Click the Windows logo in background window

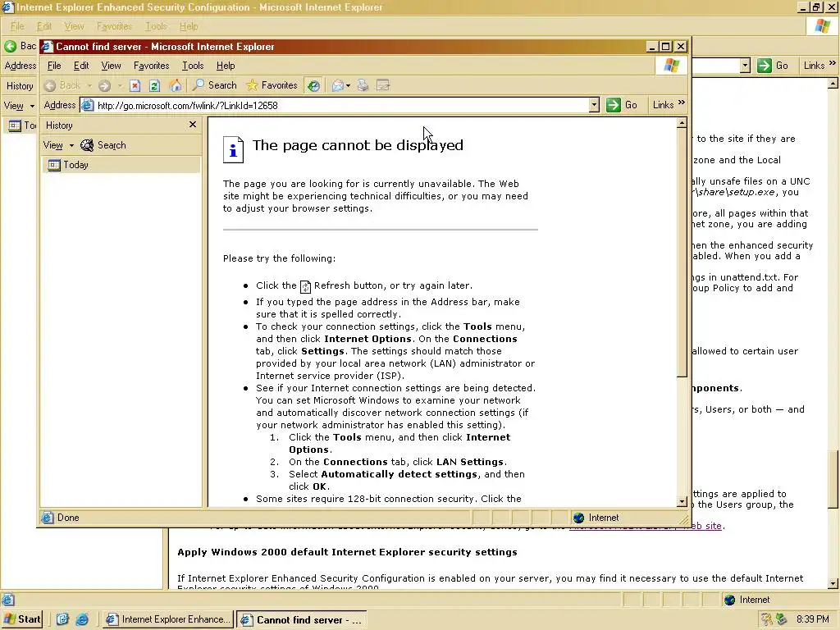click(x=822, y=26)
